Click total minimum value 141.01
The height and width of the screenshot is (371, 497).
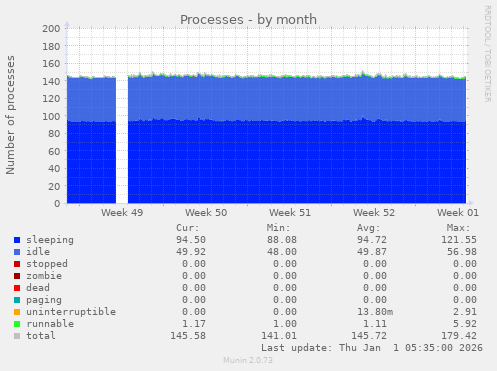pos(279,336)
